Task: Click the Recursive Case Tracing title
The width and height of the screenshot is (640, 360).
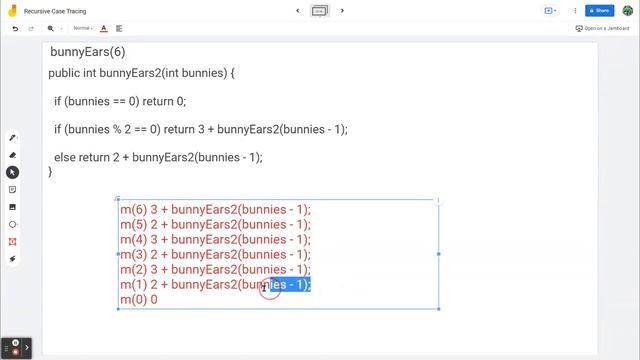Action: (x=55, y=11)
